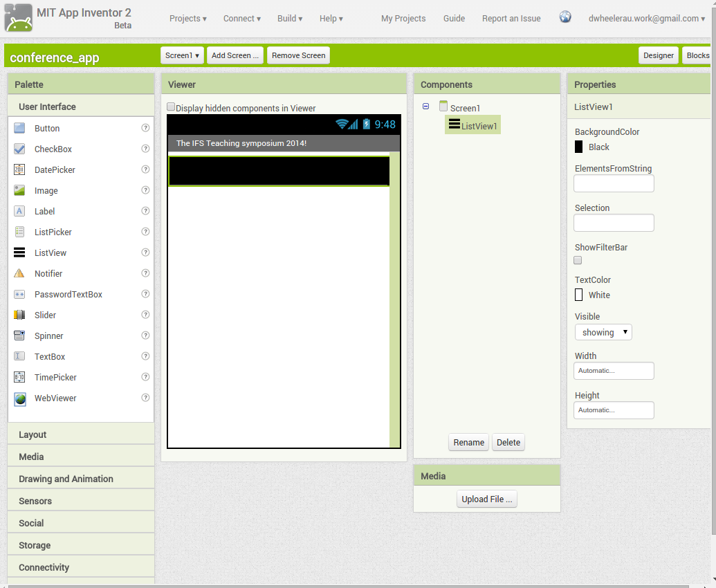The height and width of the screenshot is (588, 716).
Task: Click the black BackgroundColor swatch
Action: pyautogui.click(x=579, y=147)
